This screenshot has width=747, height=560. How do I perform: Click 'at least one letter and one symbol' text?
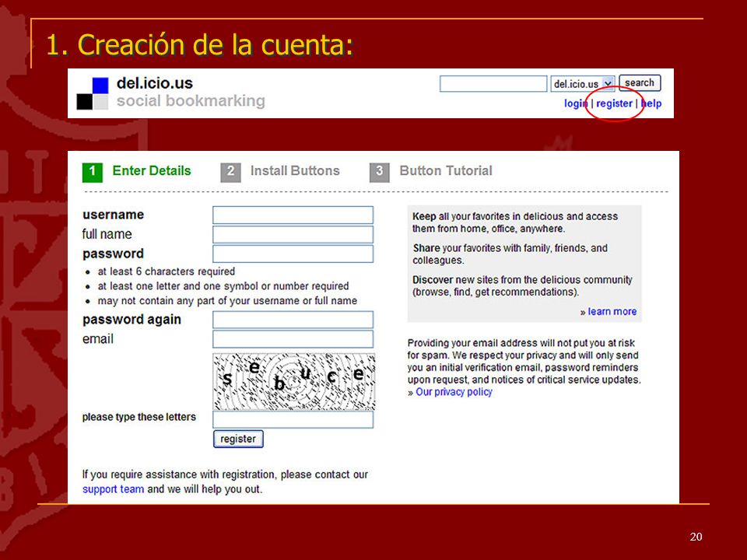(223, 286)
